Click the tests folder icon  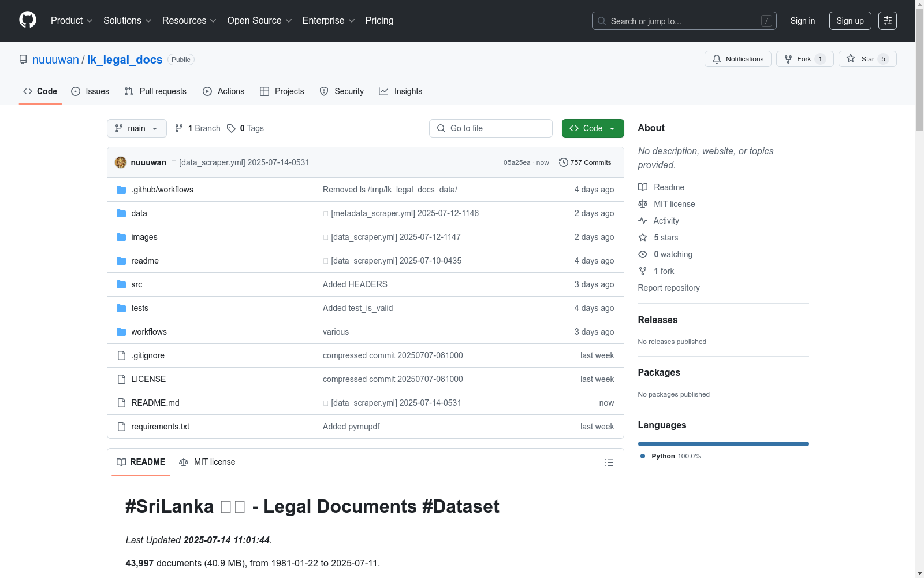(121, 308)
